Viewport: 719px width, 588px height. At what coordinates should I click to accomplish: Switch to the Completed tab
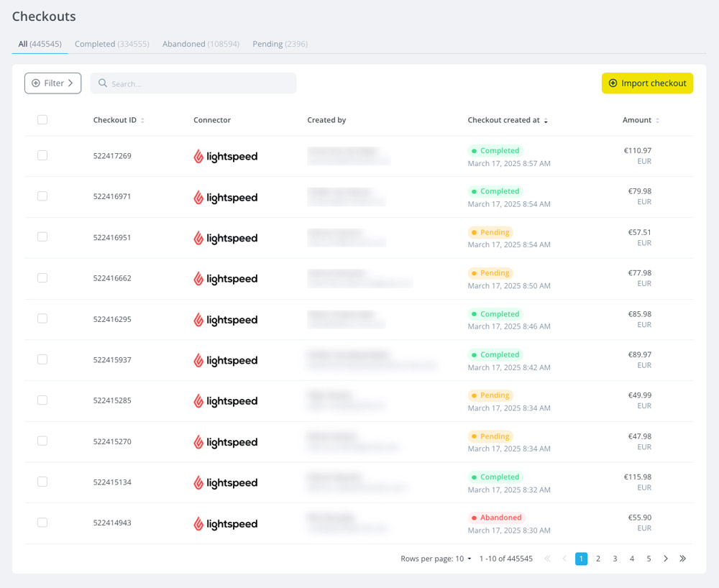(112, 44)
